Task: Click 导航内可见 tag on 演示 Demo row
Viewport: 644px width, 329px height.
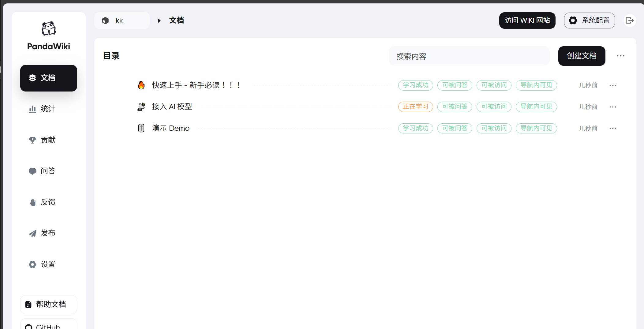Action: pos(536,128)
